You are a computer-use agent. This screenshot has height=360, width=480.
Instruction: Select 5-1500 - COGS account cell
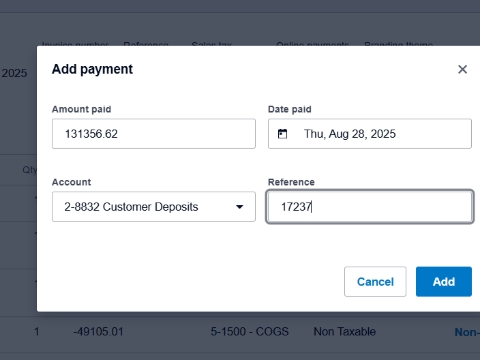[x=249, y=332]
